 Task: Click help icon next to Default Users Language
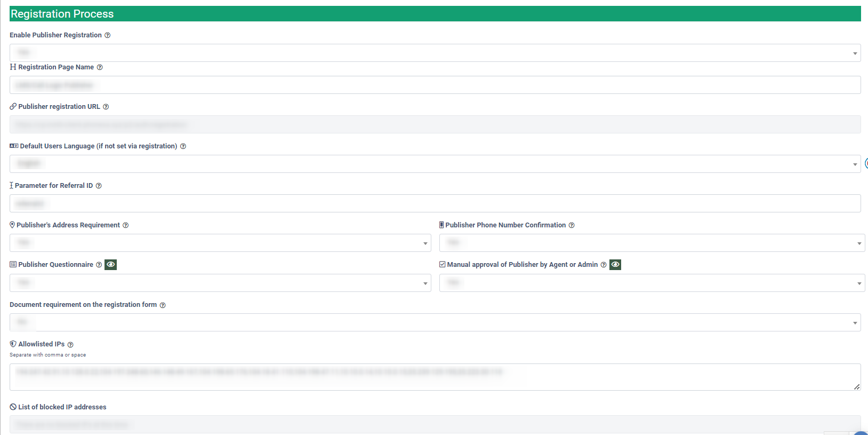(x=183, y=146)
